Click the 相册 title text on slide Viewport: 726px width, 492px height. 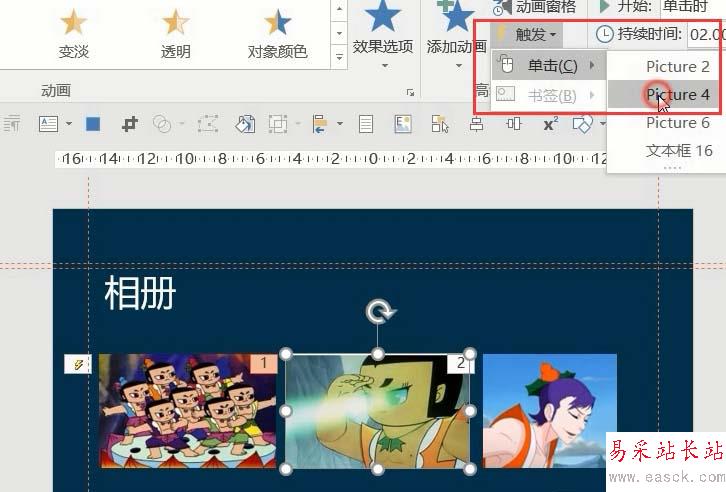(140, 293)
